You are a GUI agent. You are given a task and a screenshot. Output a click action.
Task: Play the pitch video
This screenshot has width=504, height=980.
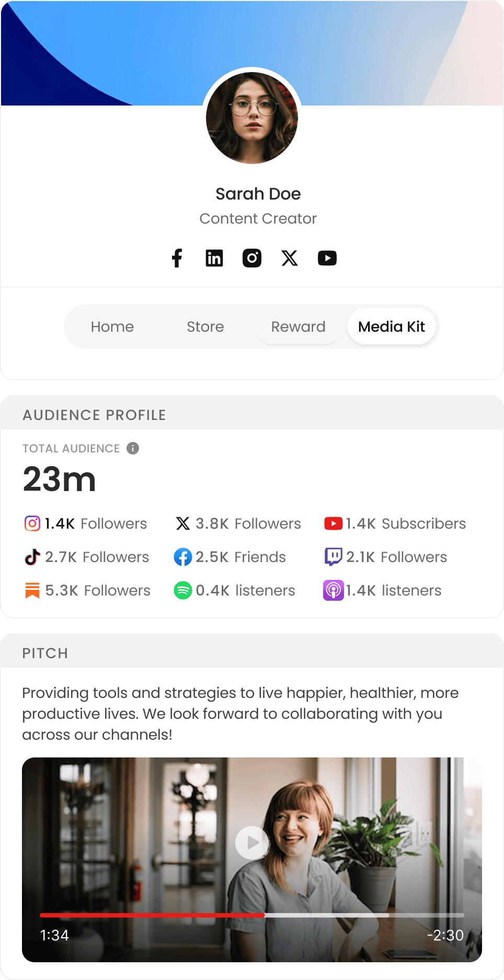[252, 843]
